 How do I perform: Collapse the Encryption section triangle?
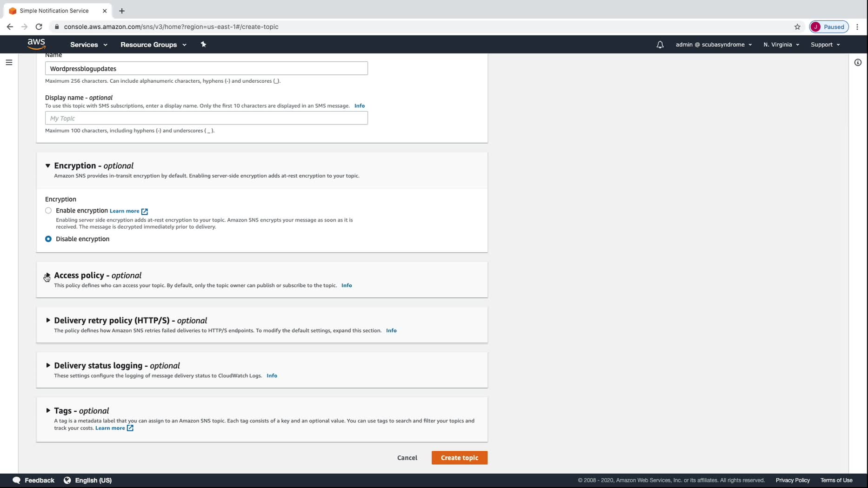tap(48, 165)
